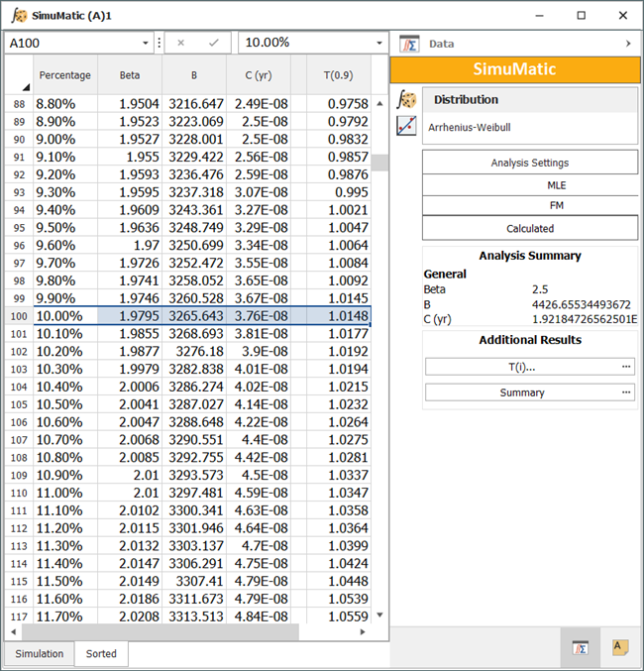The width and height of the screenshot is (644, 671).
Task: Click the vertical scrollbar up arrow
Action: (379, 103)
